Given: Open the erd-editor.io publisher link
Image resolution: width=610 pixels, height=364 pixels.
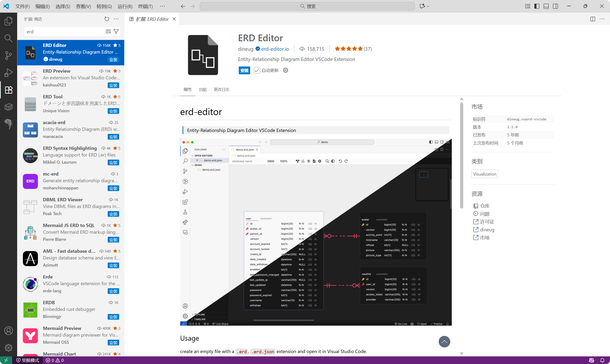Looking at the screenshot, I should point(275,49).
